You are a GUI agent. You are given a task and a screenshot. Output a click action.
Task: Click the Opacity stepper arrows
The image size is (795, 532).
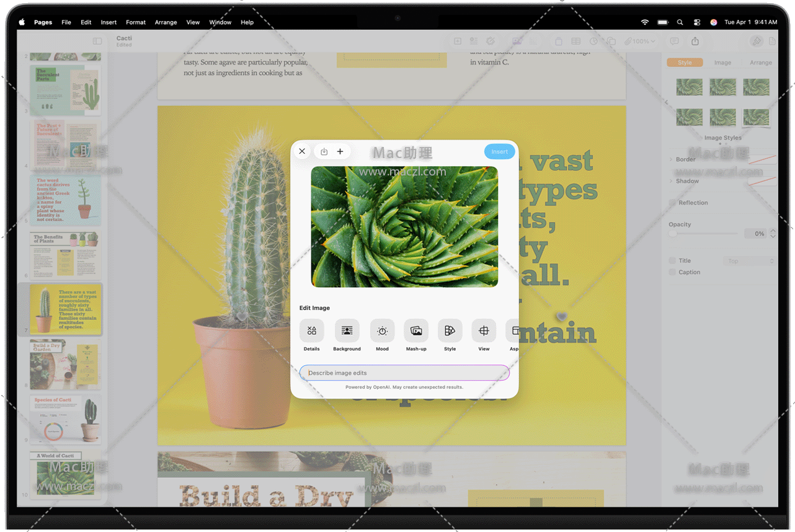773,234
